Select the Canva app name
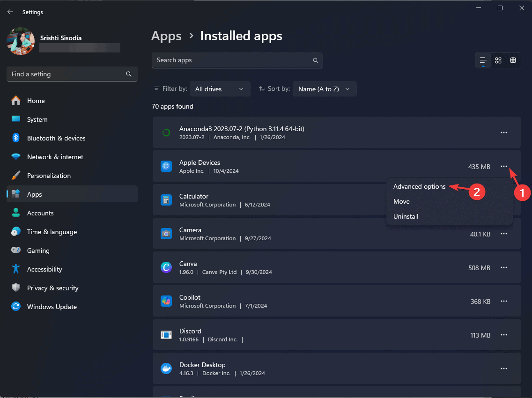 [x=188, y=264]
